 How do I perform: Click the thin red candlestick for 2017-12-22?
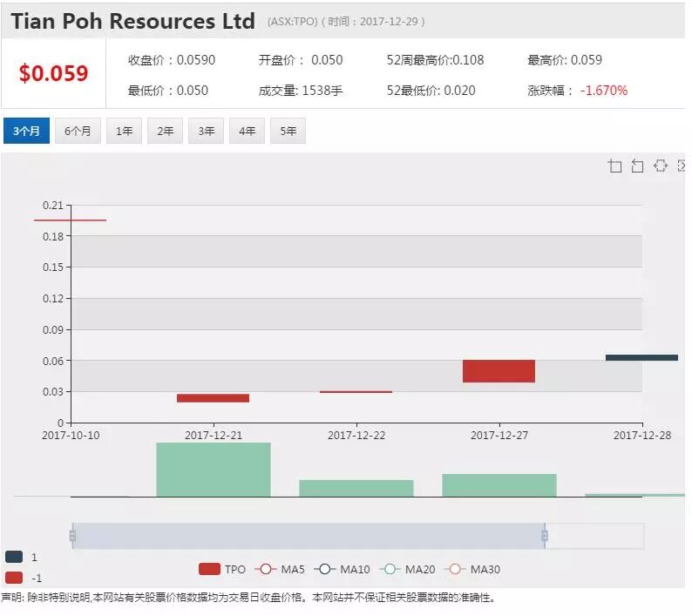click(356, 392)
